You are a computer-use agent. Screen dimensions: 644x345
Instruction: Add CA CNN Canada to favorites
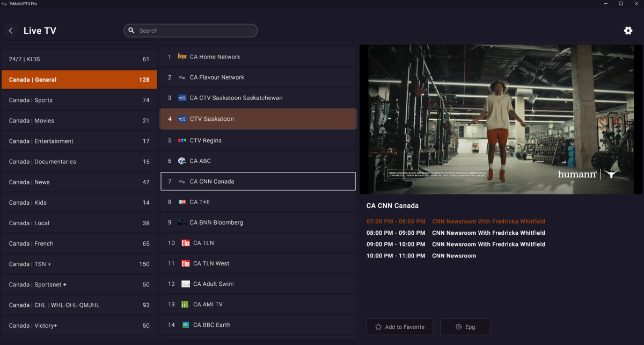point(400,327)
